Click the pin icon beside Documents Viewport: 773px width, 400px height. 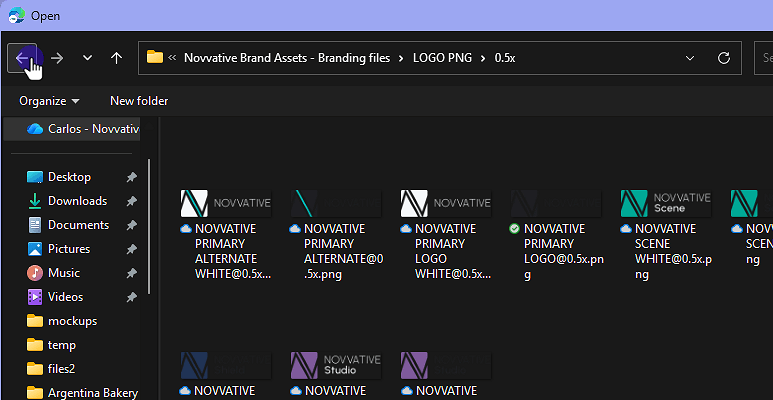(x=131, y=225)
